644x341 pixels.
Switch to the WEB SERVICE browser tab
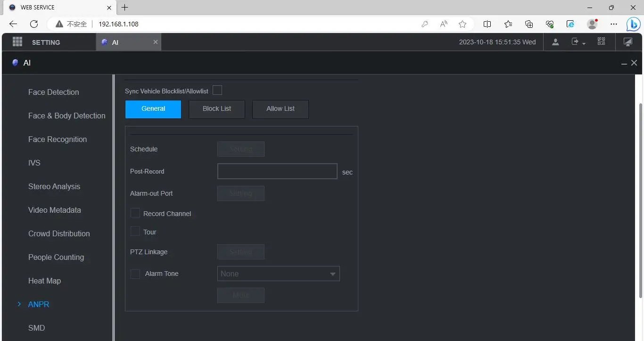[60, 8]
